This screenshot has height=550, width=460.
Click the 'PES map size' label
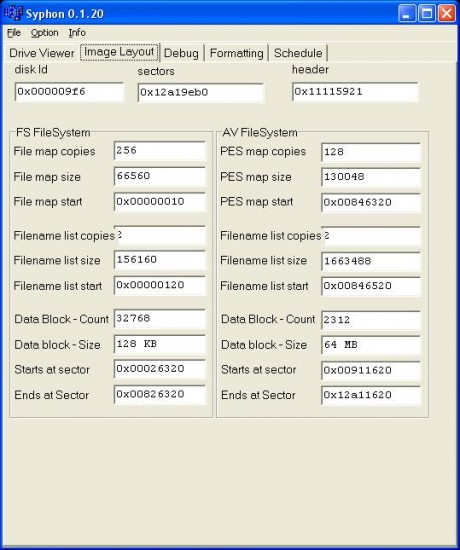(256, 177)
